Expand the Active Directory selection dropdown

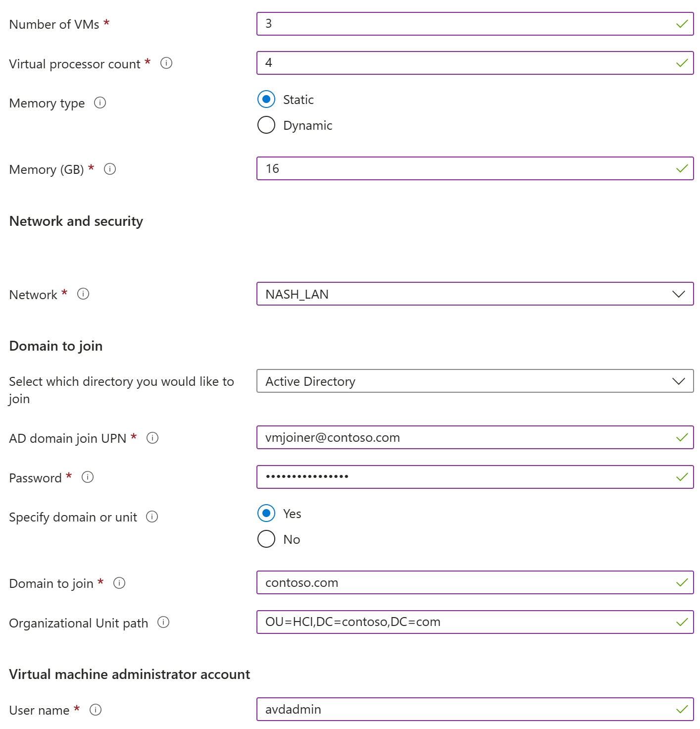[x=475, y=381]
